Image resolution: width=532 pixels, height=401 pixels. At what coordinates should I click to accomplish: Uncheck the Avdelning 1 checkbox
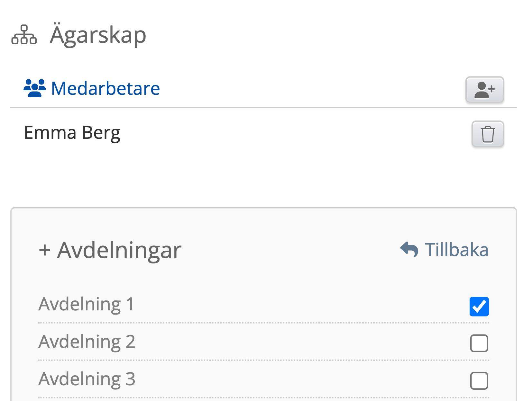click(x=479, y=307)
